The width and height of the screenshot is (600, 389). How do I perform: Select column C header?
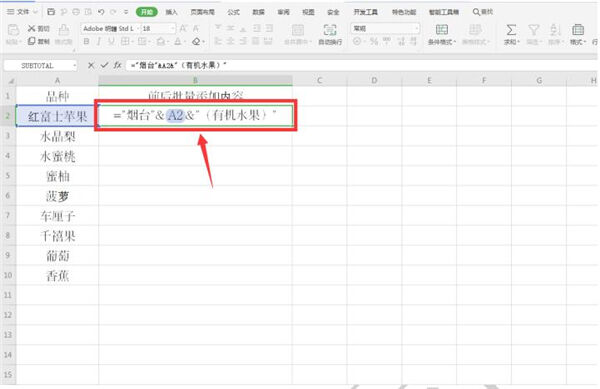(x=320, y=80)
